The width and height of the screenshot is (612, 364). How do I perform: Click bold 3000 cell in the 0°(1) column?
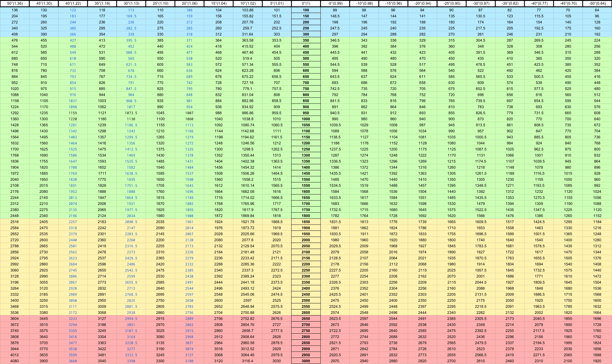pyautogui.click(x=306, y=361)
